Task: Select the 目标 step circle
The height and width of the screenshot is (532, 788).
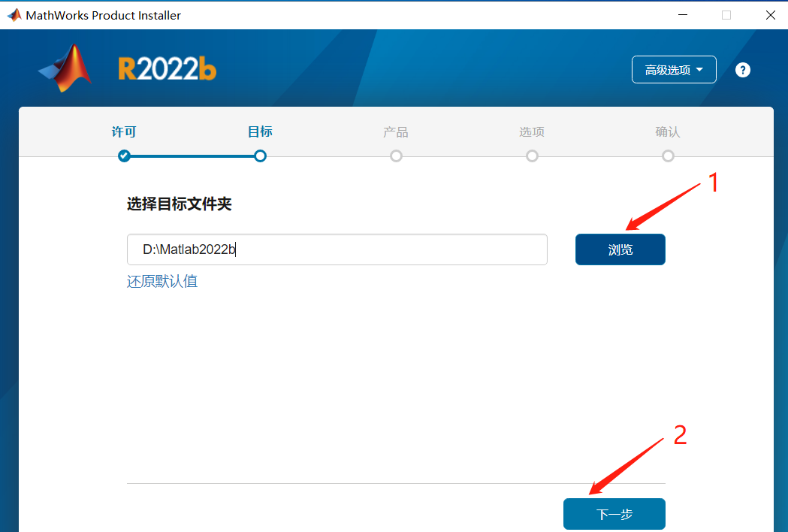Action: 260,156
